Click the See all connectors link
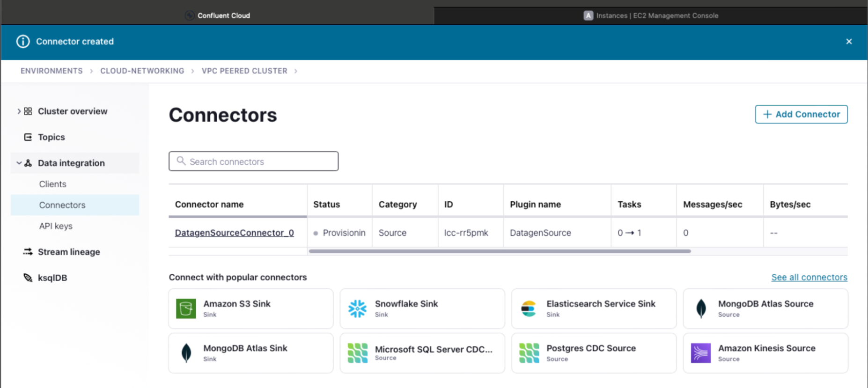868x388 pixels. coord(809,277)
